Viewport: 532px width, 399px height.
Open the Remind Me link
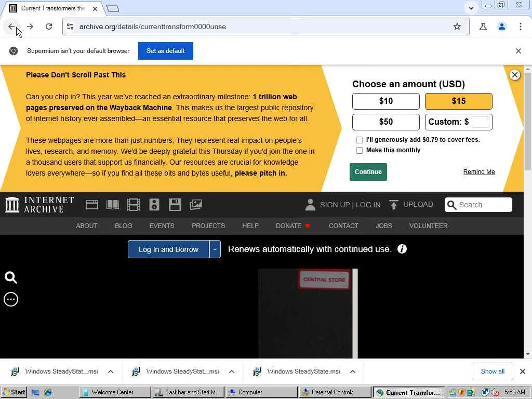pyautogui.click(x=478, y=171)
